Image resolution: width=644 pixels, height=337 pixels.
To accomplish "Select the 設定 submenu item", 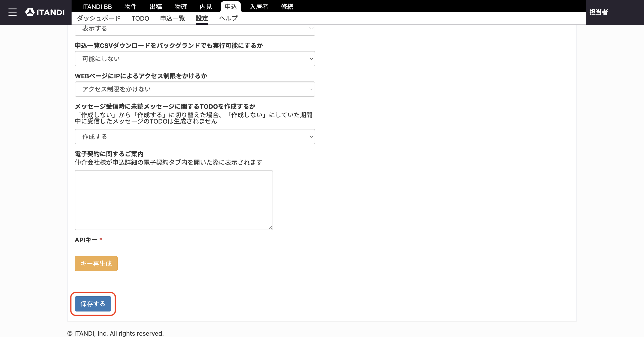I will tap(202, 18).
